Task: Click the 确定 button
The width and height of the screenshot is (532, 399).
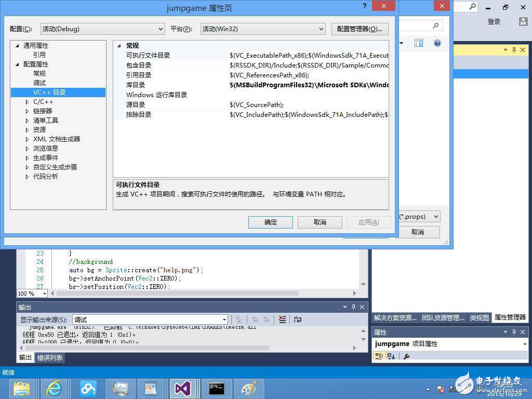Action: point(271,222)
